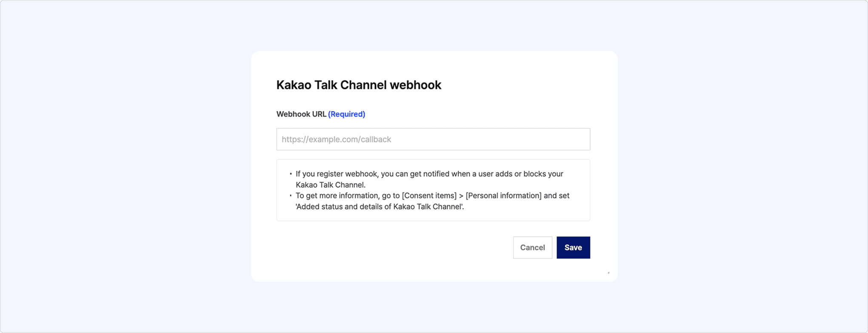The width and height of the screenshot is (868, 333).
Task: Click the first bullet point marker
Action: (291, 174)
